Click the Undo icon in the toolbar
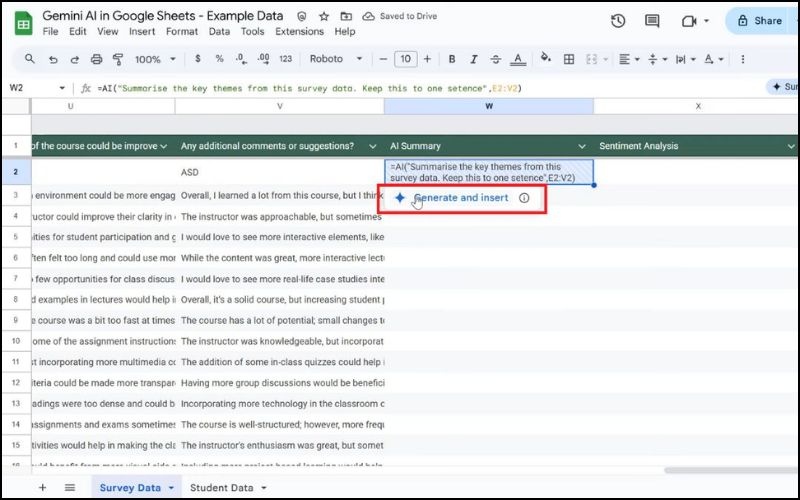The image size is (800, 500). tap(51, 60)
